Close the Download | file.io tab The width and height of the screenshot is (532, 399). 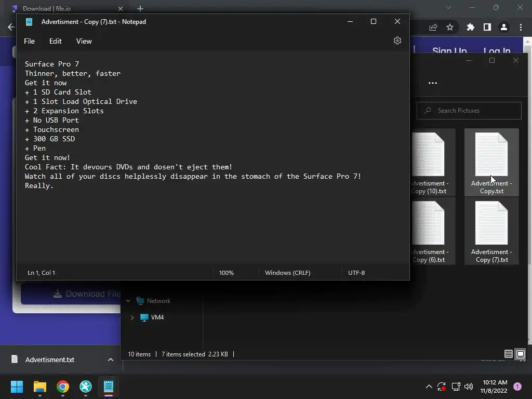point(121,8)
